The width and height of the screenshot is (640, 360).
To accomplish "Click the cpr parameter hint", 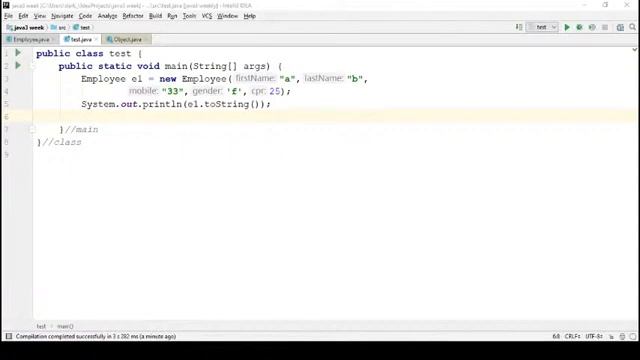I will tap(258, 91).
